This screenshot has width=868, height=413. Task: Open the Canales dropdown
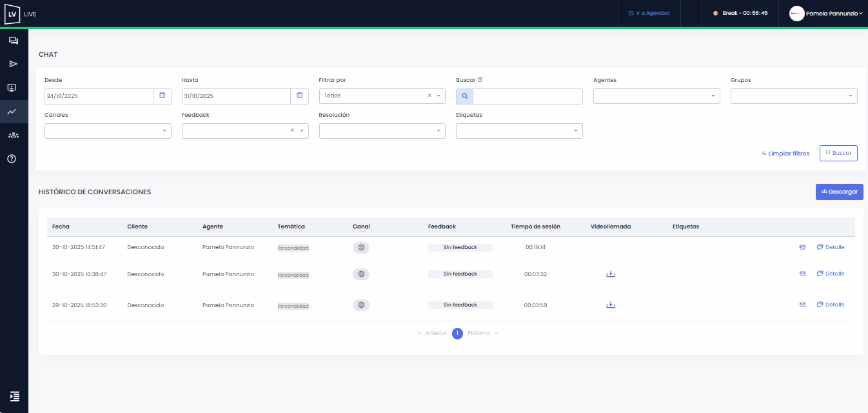(108, 131)
